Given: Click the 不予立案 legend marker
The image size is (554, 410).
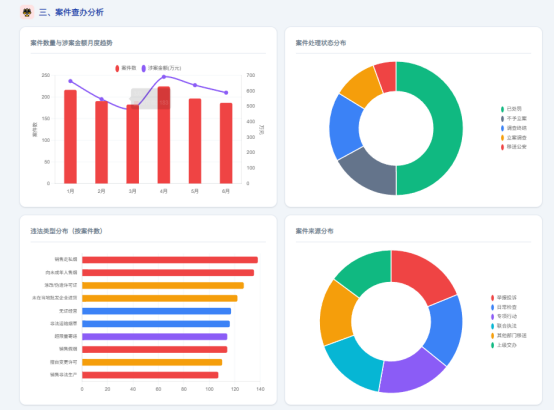Looking at the screenshot, I should 502,118.
